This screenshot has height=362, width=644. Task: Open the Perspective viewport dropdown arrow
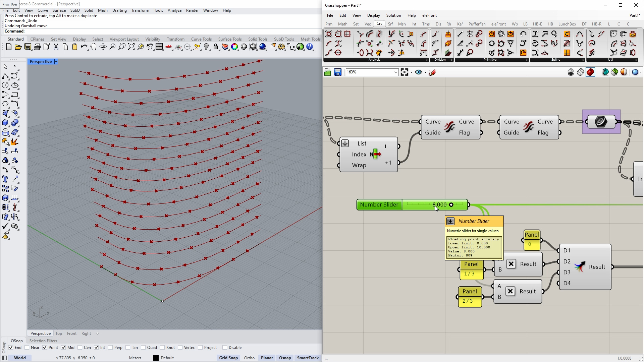coord(56,62)
